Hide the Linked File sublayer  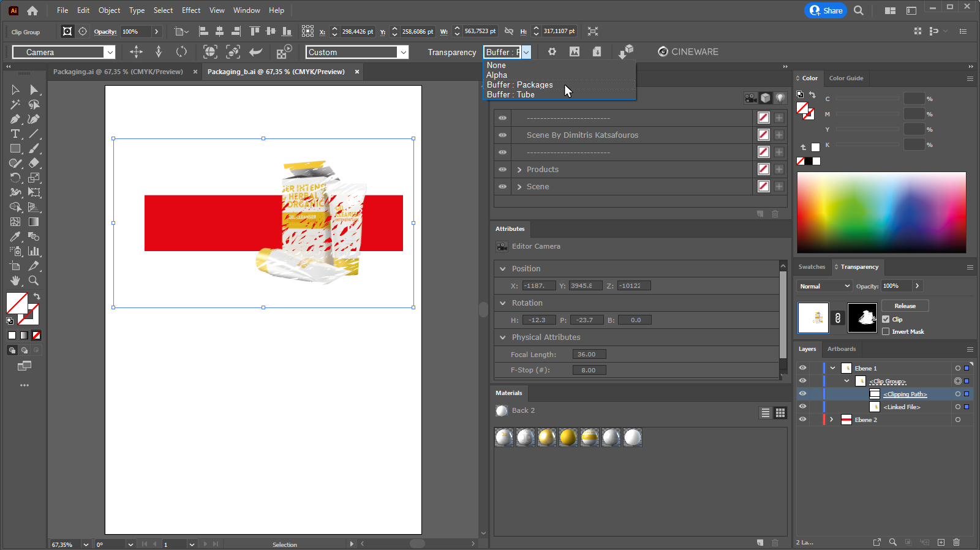802,407
